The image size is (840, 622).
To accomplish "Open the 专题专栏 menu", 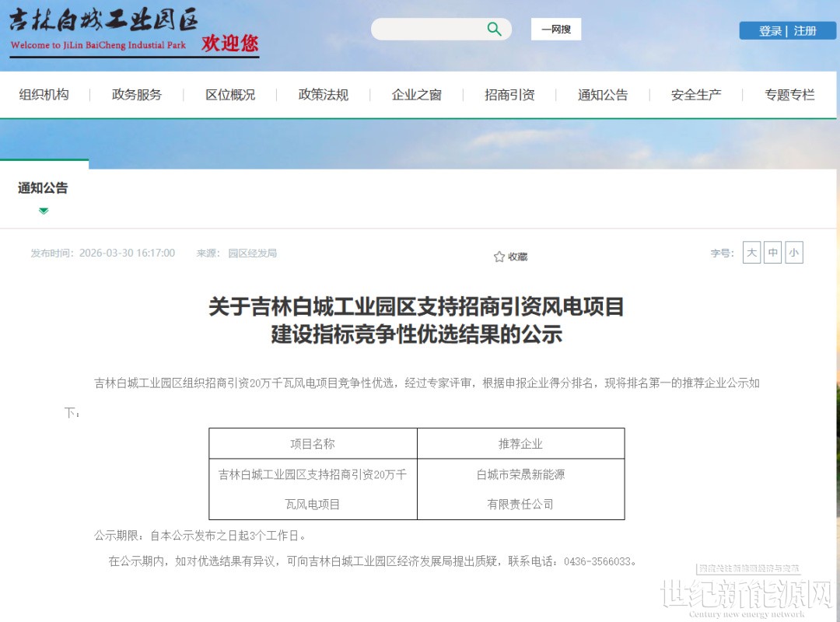I will pos(789,95).
